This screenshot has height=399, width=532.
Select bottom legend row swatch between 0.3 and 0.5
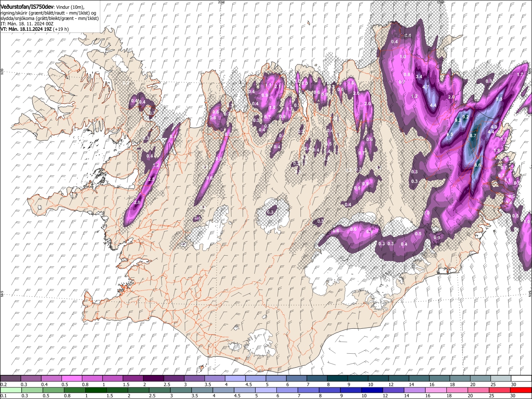[32, 390]
